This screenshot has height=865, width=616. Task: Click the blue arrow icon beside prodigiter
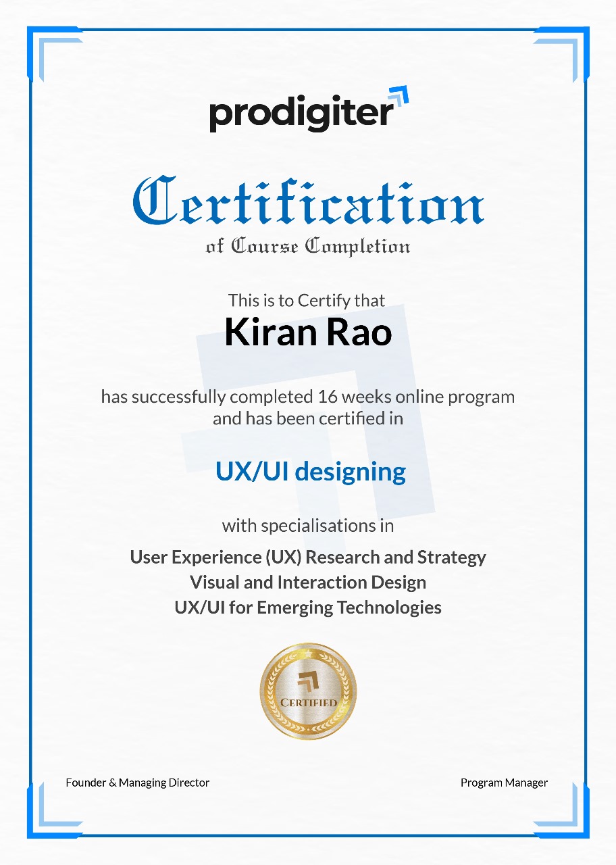click(399, 98)
